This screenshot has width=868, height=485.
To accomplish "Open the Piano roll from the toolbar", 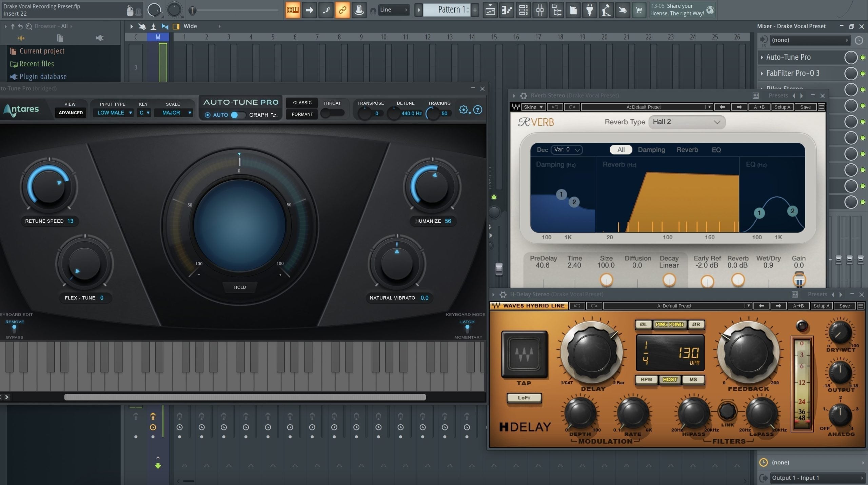I will tap(507, 10).
